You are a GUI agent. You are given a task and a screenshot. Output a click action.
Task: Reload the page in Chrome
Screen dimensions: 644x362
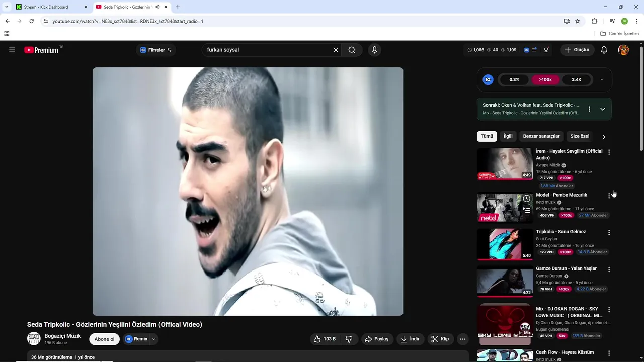(31, 21)
